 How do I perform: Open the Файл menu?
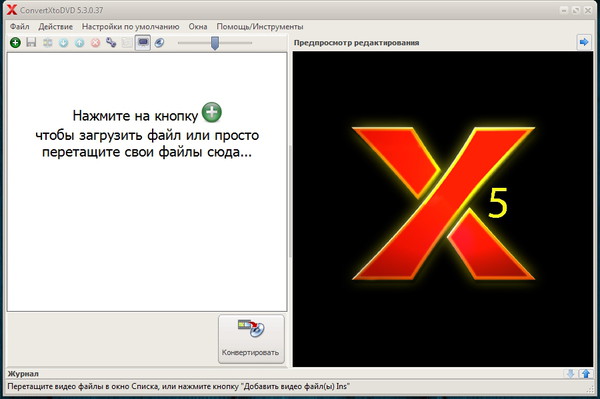[20, 27]
